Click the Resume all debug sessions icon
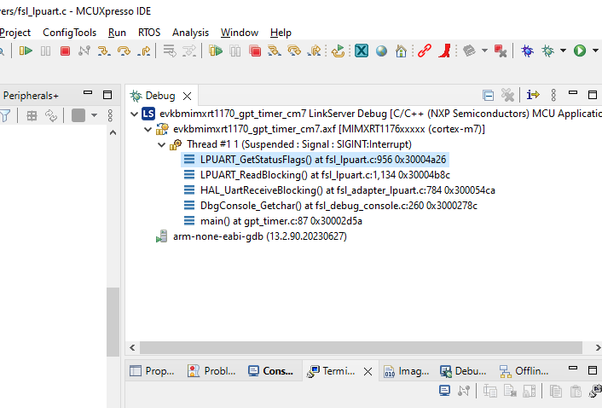This screenshot has height=408, width=602. pos(216,51)
